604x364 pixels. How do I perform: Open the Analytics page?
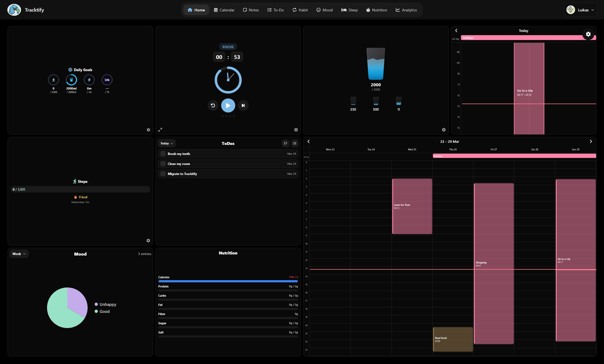point(406,10)
